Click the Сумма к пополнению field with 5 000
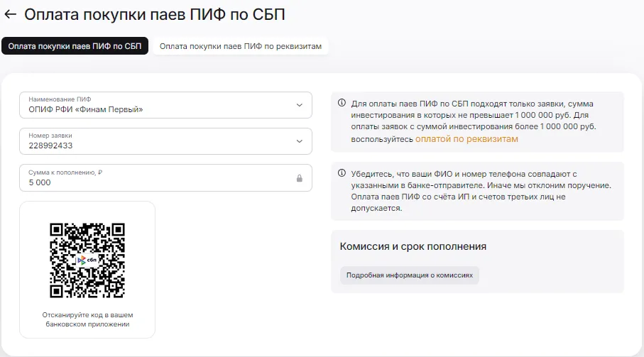Viewport: 644px width, 357px height. coord(165,177)
